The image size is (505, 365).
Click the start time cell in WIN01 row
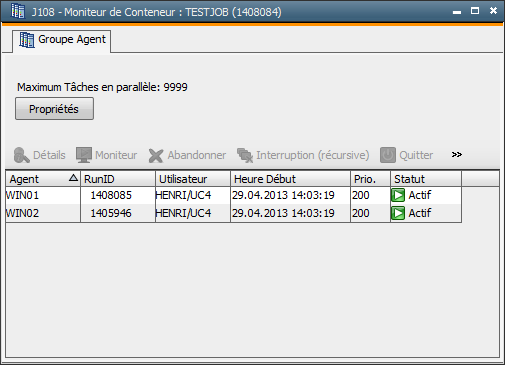(x=290, y=195)
